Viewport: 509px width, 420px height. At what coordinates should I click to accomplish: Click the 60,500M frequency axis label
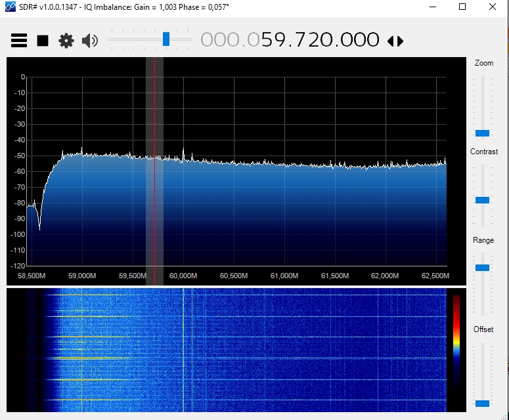tap(234, 276)
